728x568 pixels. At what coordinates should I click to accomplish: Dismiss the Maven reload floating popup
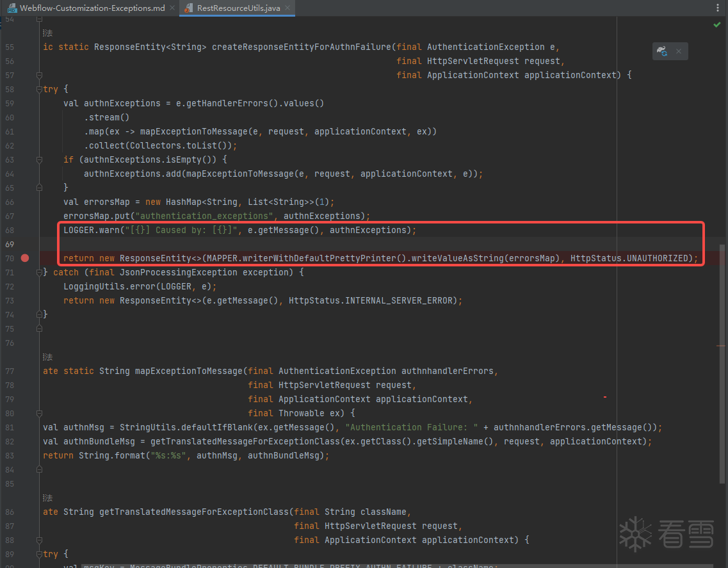click(678, 51)
